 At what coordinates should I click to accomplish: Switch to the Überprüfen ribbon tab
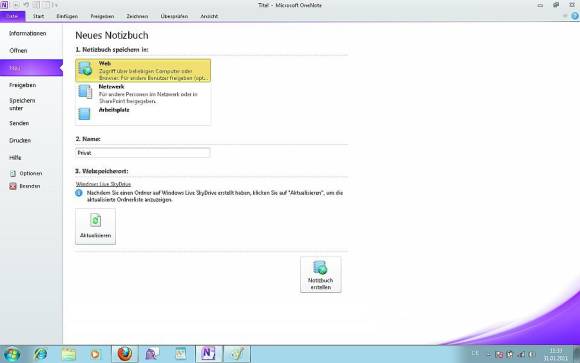pyautogui.click(x=174, y=16)
